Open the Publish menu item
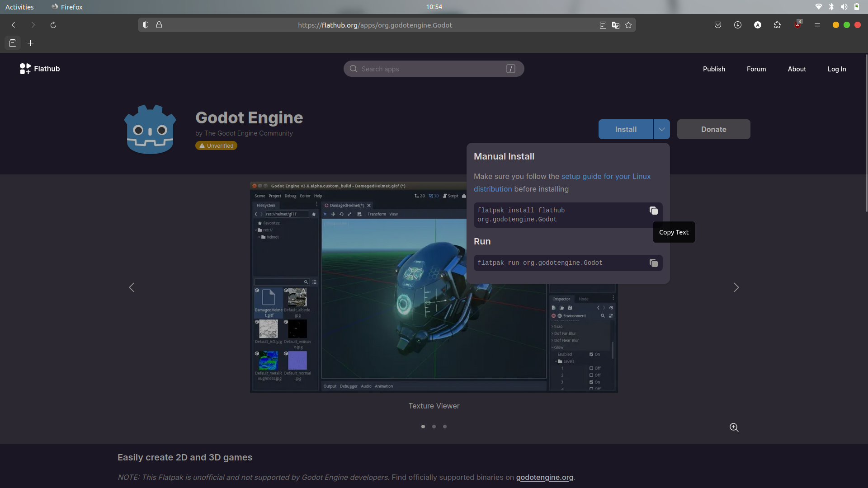The width and height of the screenshot is (868, 488). click(x=714, y=69)
